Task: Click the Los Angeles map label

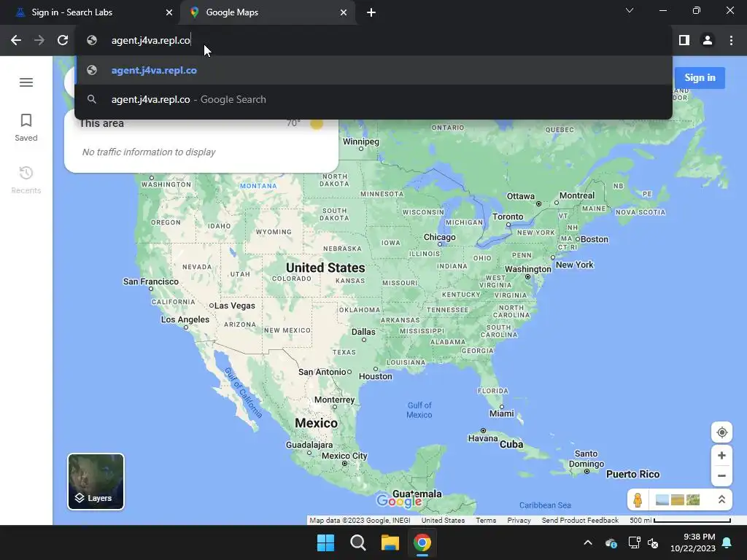Action: click(x=185, y=319)
